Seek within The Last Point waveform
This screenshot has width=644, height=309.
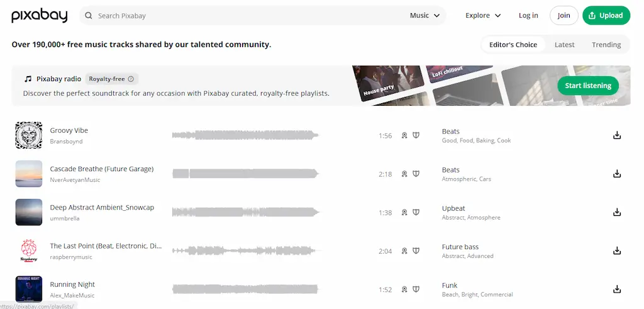(x=246, y=250)
